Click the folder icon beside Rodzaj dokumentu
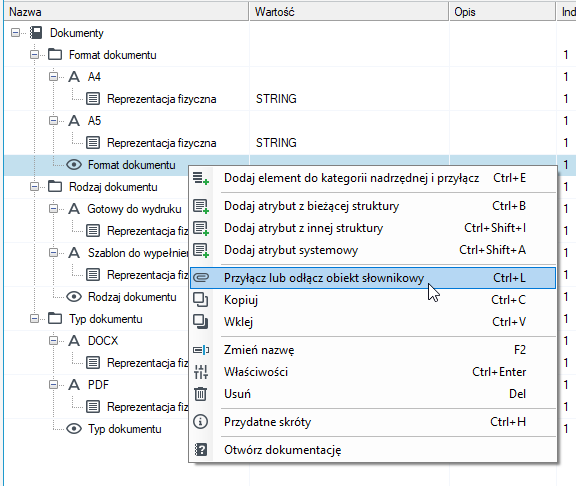Screen dimensions: 576x486 coord(55,187)
